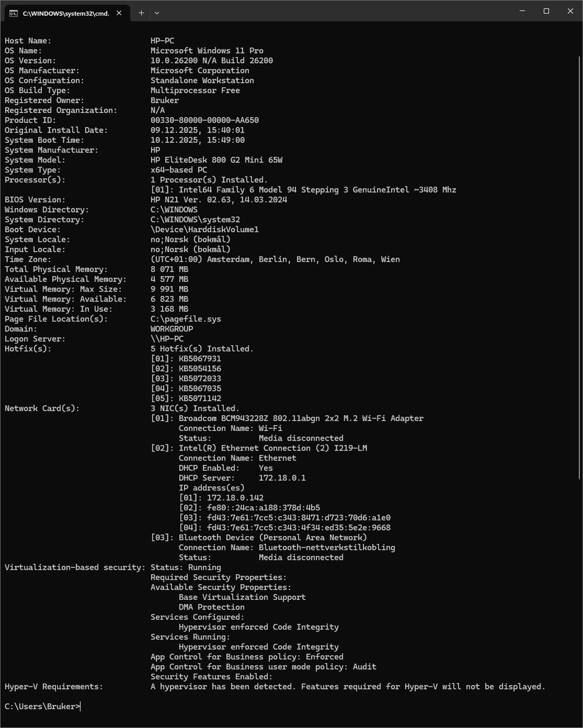This screenshot has width=583, height=728.
Task: Close the C:\WINDOWS\system32\cmd tab
Action: [120, 13]
